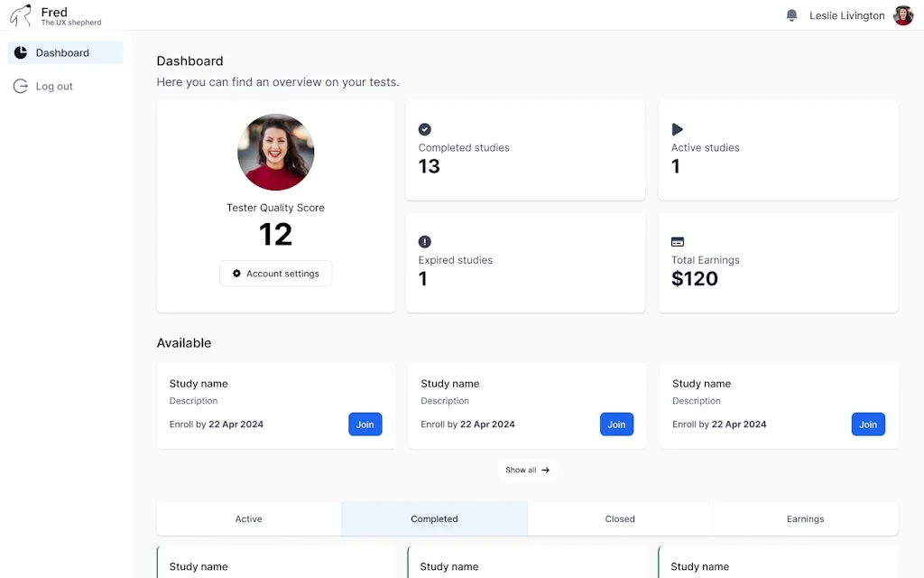Click the Total Earnings card icon
The width and height of the screenshot is (924, 578).
click(x=678, y=241)
